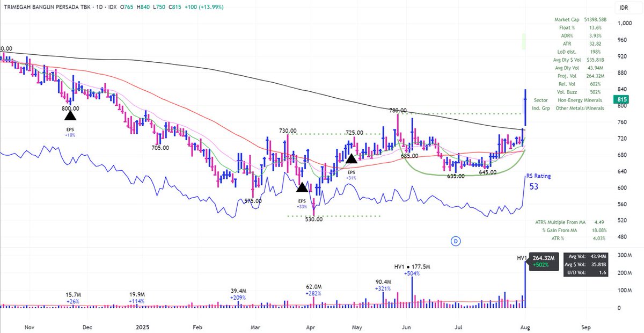Click the 645.00 base low label
Image resolution: width=644 pixels, height=333 pixels.
click(x=488, y=172)
